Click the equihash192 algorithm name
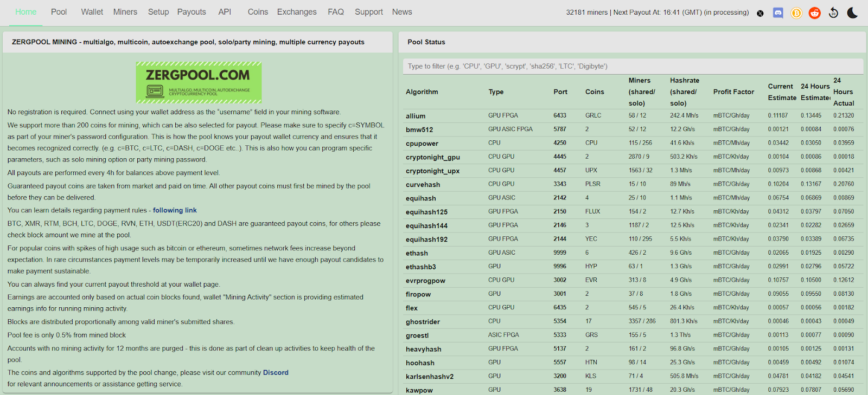This screenshot has height=395, width=868. click(x=426, y=239)
